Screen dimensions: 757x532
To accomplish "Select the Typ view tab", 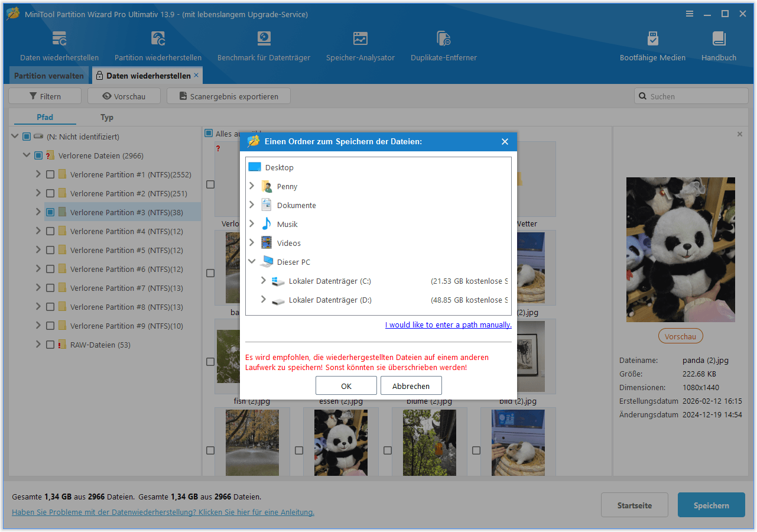I will (107, 117).
